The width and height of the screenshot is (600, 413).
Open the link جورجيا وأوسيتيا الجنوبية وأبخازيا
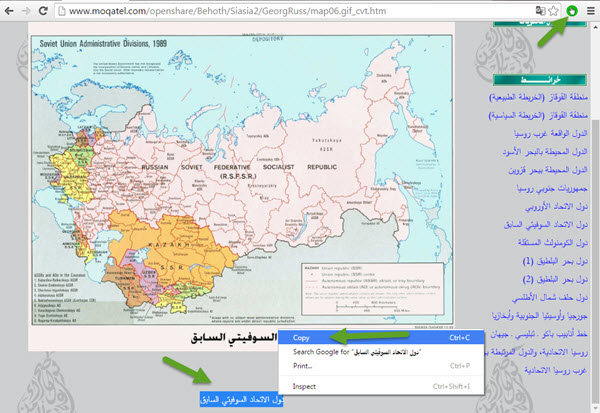pyautogui.click(x=540, y=316)
